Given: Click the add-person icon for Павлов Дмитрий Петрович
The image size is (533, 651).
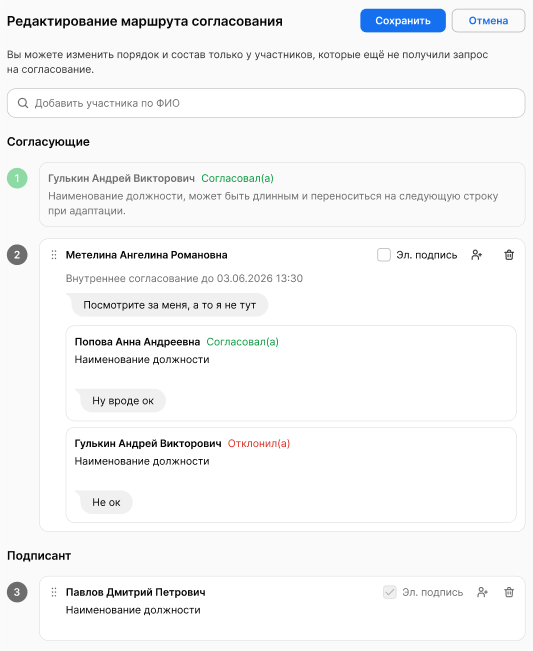Looking at the screenshot, I should [x=482, y=592].
